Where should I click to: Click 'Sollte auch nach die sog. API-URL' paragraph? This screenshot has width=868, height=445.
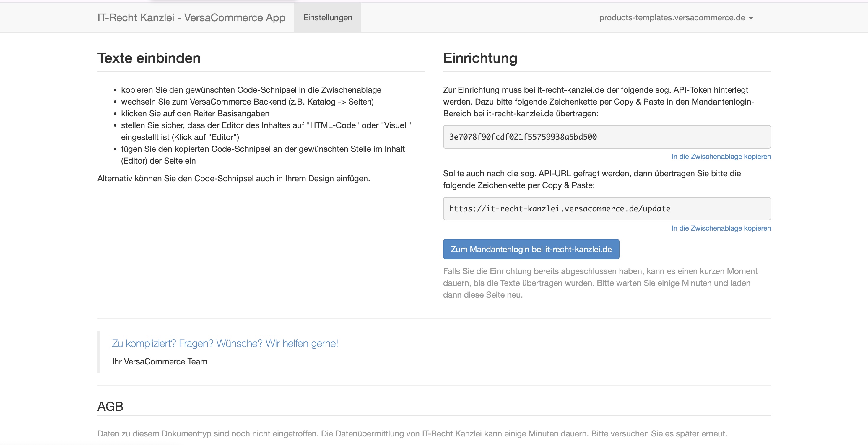[592, 179]
